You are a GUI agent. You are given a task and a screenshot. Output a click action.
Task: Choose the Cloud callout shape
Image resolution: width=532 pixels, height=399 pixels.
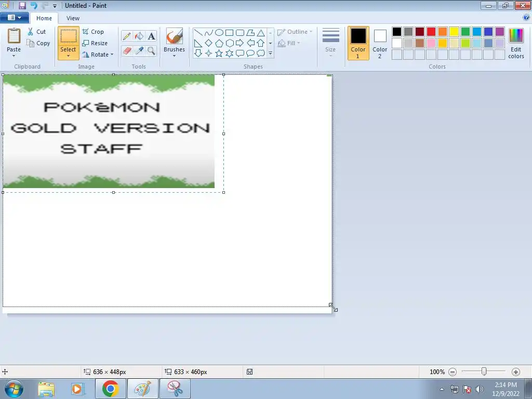coord(261,54)
